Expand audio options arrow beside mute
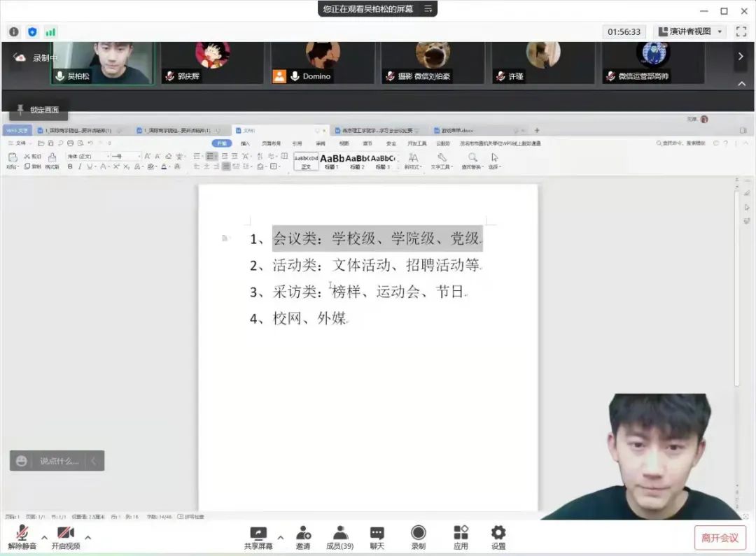Screen dimensions: 756x556 point(44,538)
